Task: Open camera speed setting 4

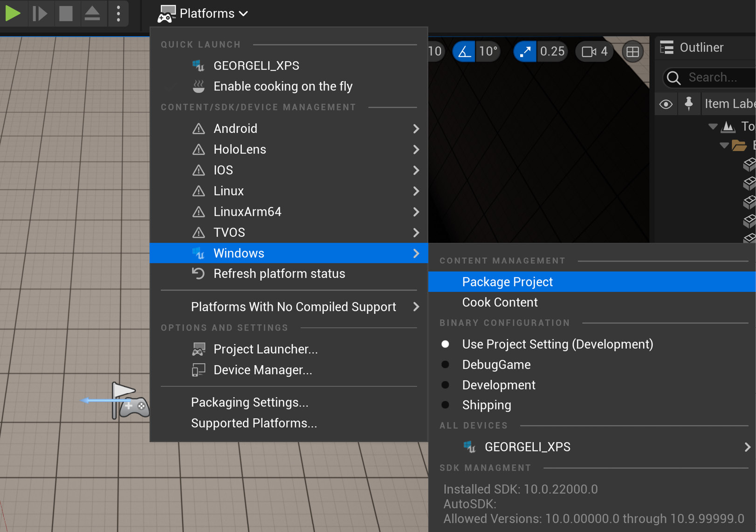Action: pyautogui.click(x=595, y=51)
